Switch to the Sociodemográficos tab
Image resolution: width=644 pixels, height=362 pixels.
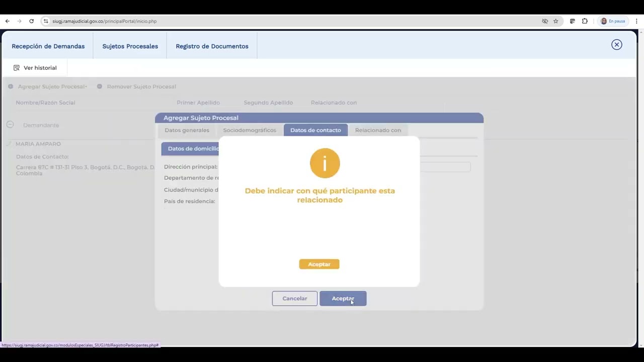click(250, 130)
